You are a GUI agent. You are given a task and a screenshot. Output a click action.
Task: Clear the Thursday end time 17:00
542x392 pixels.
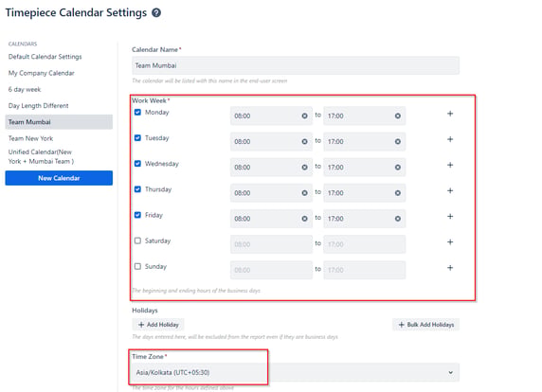tap(398, 193)
